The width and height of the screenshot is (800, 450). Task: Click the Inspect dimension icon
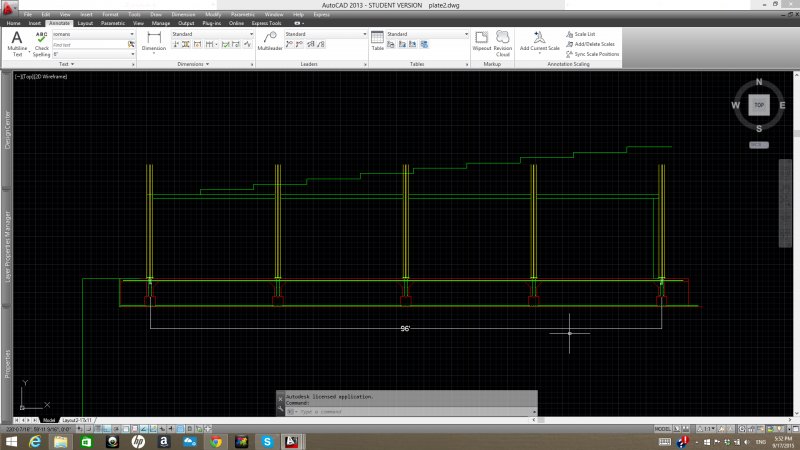[x=226, y=44]
